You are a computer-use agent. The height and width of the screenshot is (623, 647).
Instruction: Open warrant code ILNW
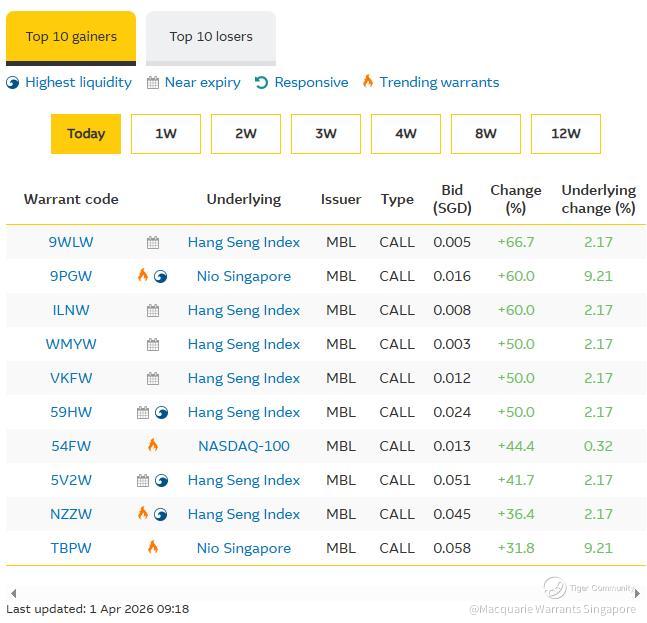[71, 310]
